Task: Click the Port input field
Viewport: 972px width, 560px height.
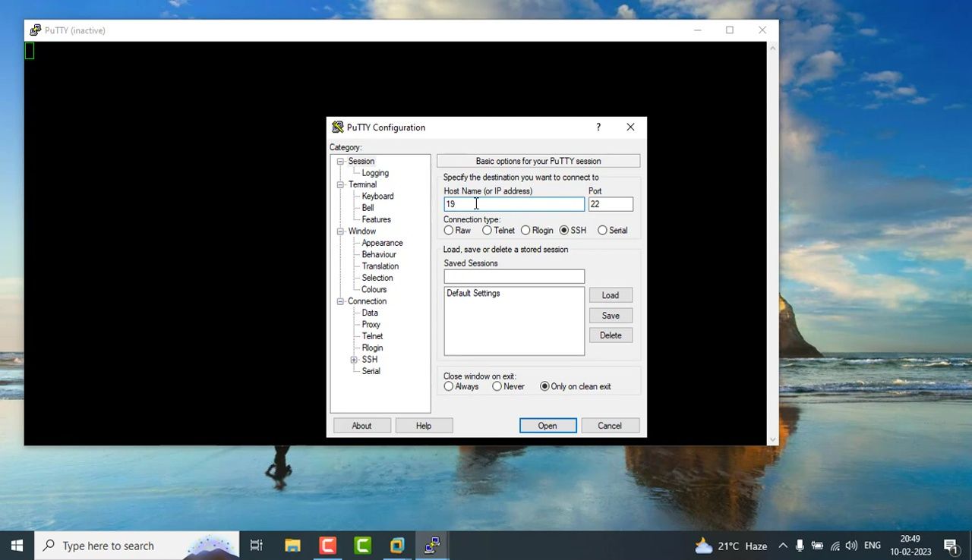Action: (x=611, y=204)
